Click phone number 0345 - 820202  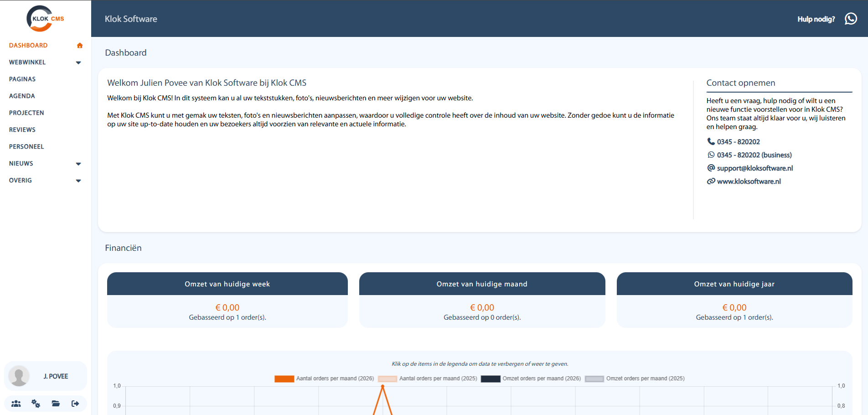coord(738,142)
